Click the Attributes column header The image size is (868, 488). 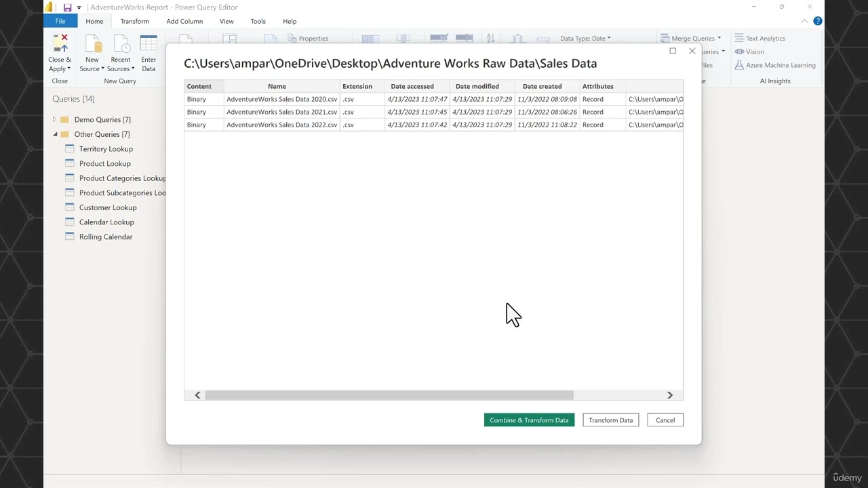click(603, 86)
